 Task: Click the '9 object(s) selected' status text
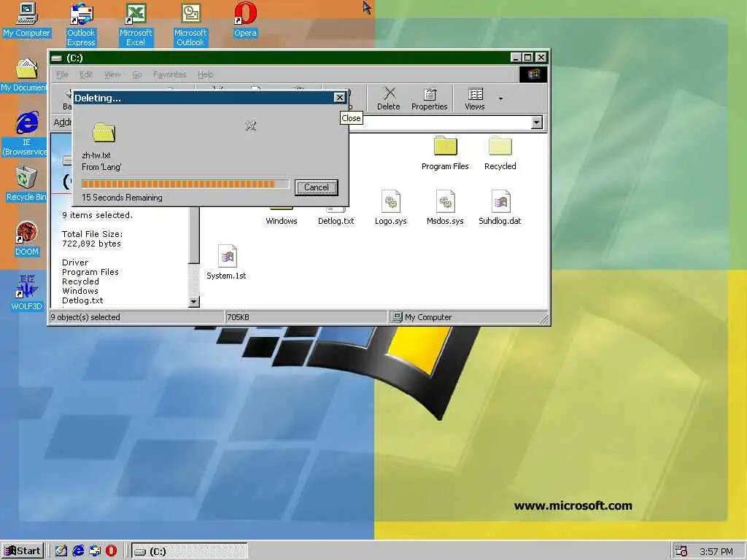click(85, 317)
